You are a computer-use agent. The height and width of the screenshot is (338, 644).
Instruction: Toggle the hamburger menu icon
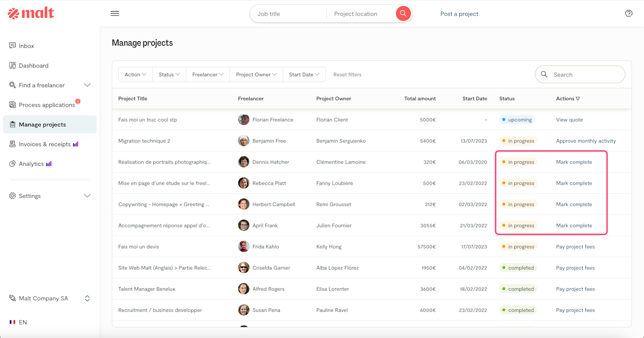click(x=115, y=14)
